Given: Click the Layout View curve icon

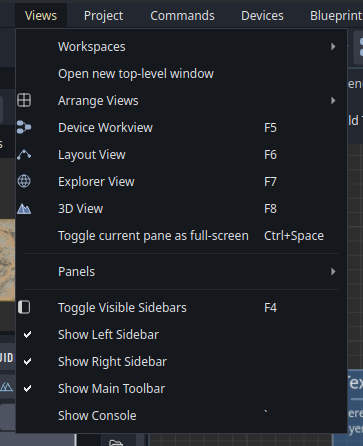Looking at the screenshot, I should click(24, 155).
